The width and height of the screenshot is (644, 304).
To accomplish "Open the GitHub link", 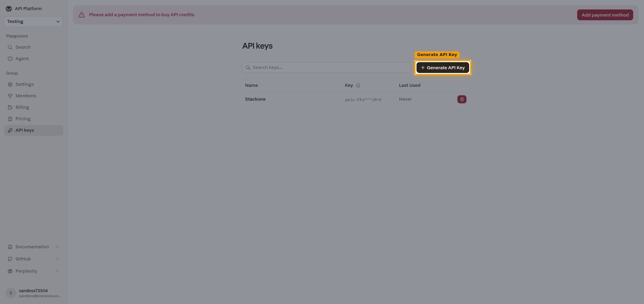I will tap(33, 259).
